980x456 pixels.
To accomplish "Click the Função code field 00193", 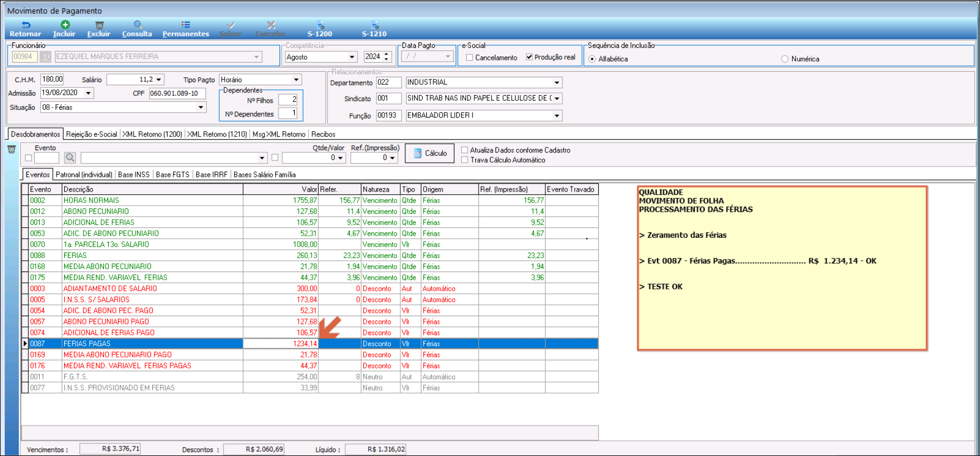I will pyautogui.click(x=389, y=115).
